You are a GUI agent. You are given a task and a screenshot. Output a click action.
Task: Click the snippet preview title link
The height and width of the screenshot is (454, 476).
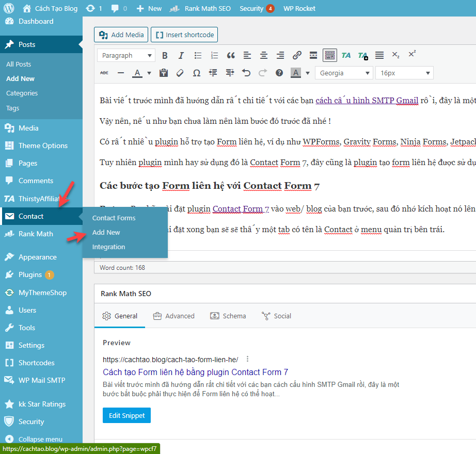(195, 372)
